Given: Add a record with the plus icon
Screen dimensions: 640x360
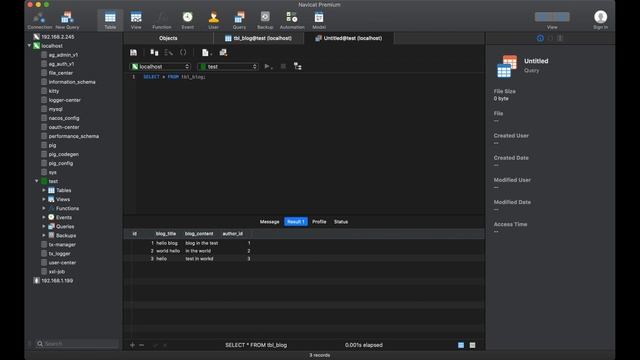Looking at the screenshot, I should click(x=132, y=345).
